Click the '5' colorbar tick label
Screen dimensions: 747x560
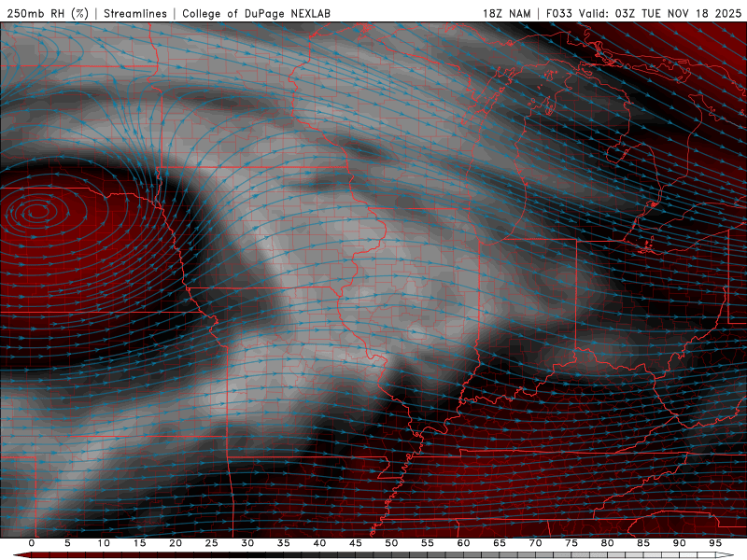tap(67, 543)
